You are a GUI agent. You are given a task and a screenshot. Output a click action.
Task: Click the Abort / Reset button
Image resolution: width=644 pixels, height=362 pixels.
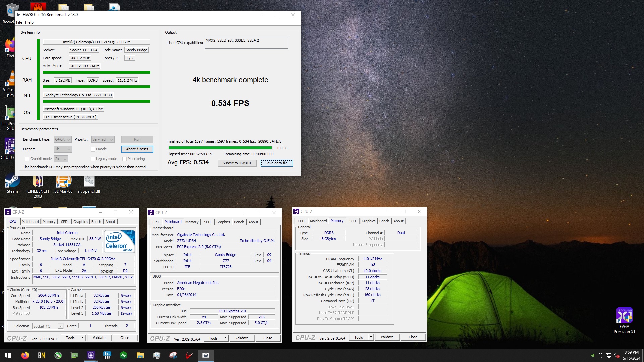137,149
